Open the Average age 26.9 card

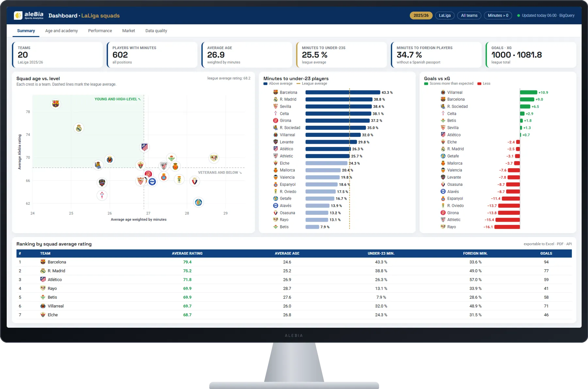pyautogui.click(x=247, y=55)
